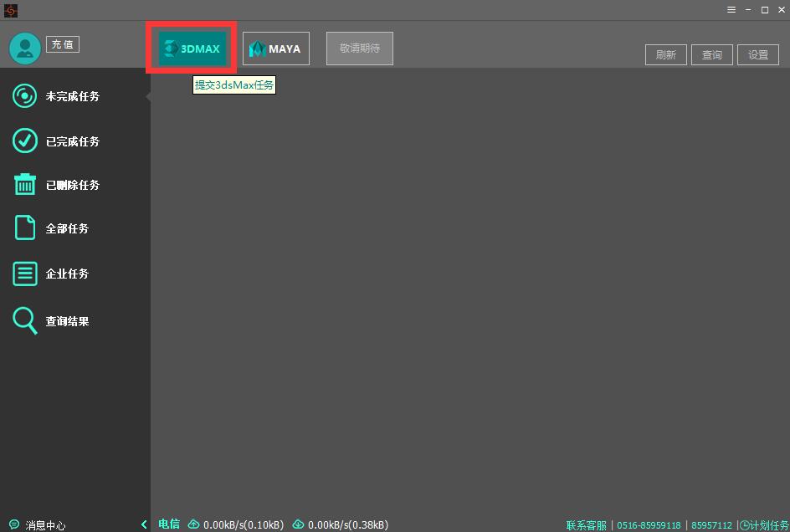Click the 电信 network line selector
Image resolution: width=790 pixels, height=532 pixels.
click(169, 524)
